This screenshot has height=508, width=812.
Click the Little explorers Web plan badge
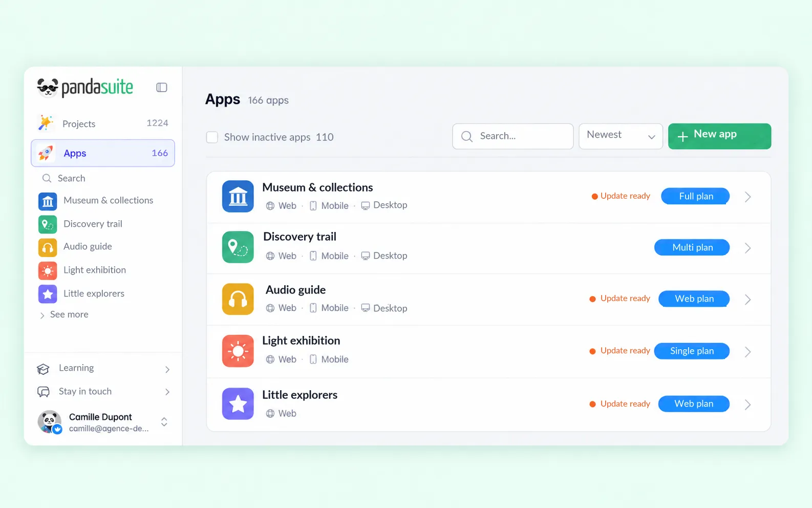pyautogui.click(x=694, y=404)
